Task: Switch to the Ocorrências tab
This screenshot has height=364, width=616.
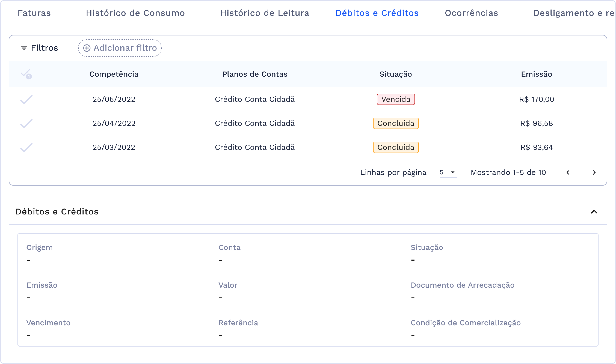Action: [x=471, y=13]
